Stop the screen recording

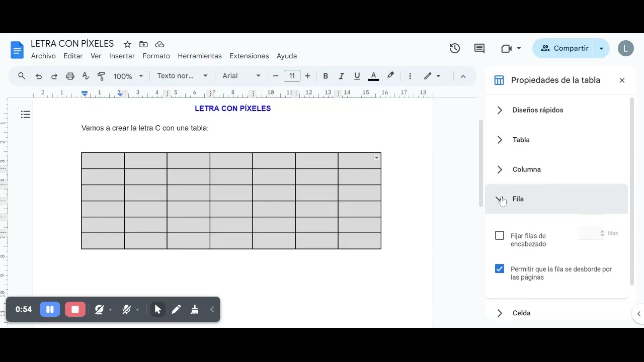point(75,309)
